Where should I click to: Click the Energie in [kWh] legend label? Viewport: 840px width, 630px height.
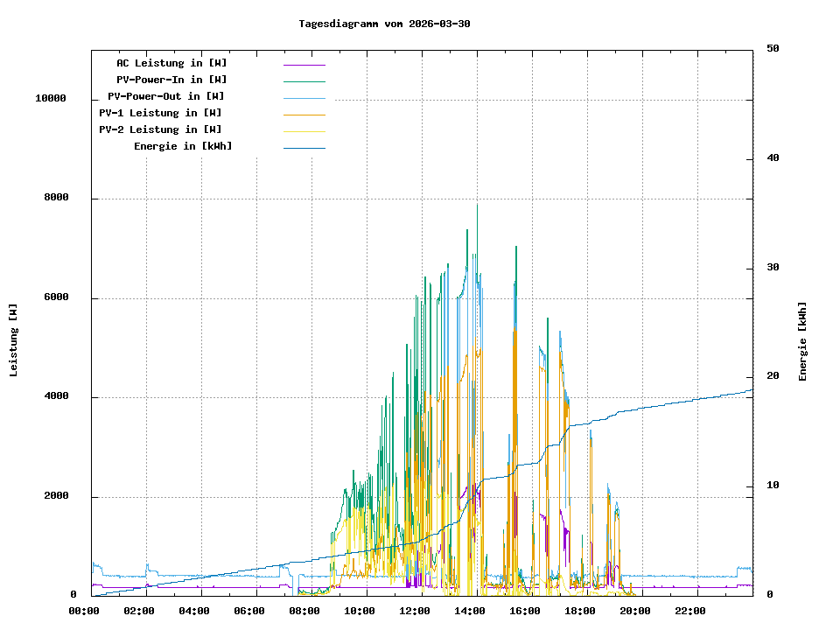pyautogui.click(x=183, y=146)
